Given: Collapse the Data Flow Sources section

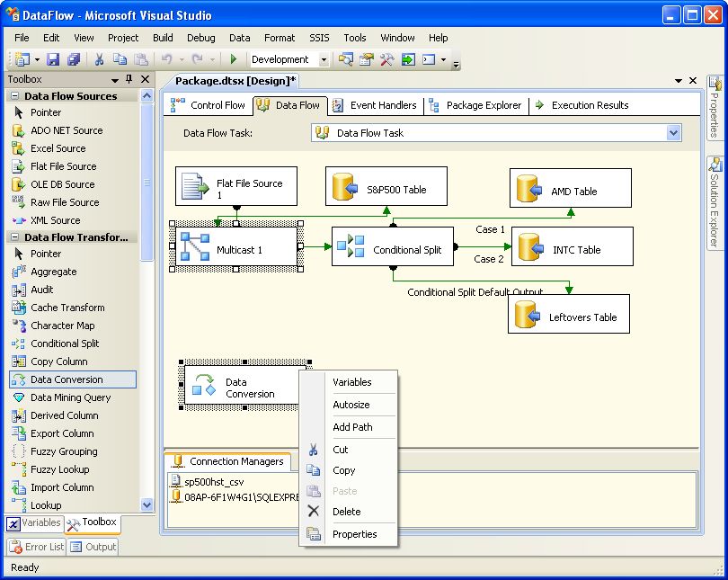Looking at the screenshot, I should click(13, 96).
